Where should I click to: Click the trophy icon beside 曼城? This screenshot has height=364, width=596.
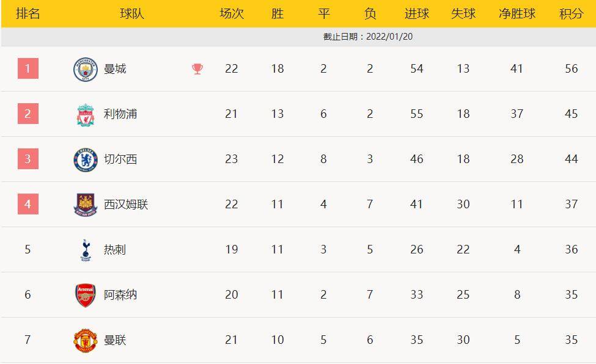(x=197, y=69)
